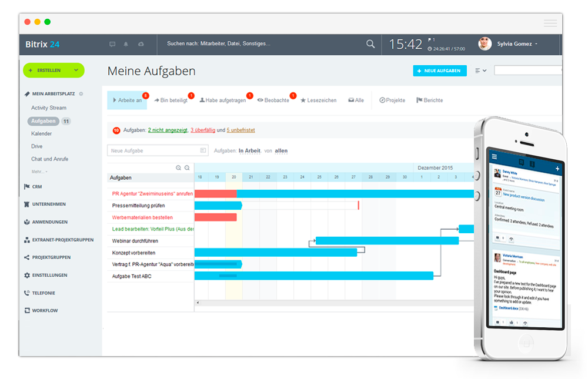Click the Webinar durchführen Gantt bar
Viewport: 588px width, 379px height.
pyautogui.click(x=387, y=240)
